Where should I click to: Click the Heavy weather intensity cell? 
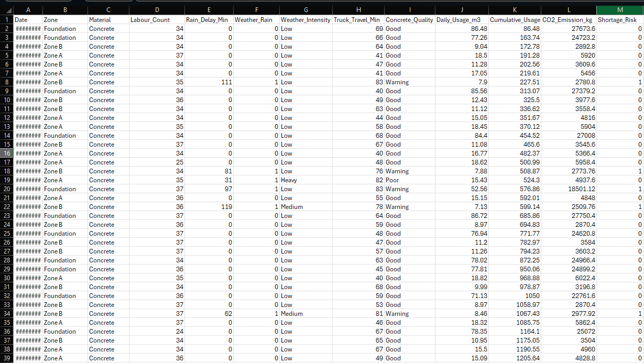pyautogui.click(x=305, y=180)
